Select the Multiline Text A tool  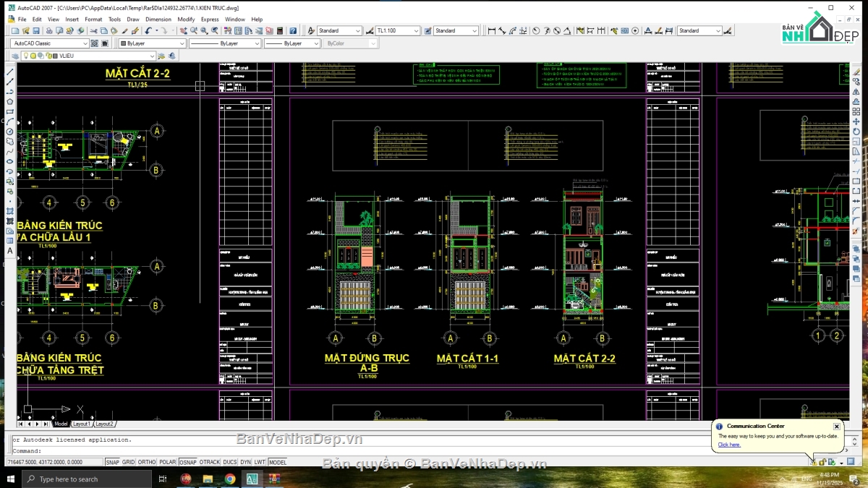[9, 250]
